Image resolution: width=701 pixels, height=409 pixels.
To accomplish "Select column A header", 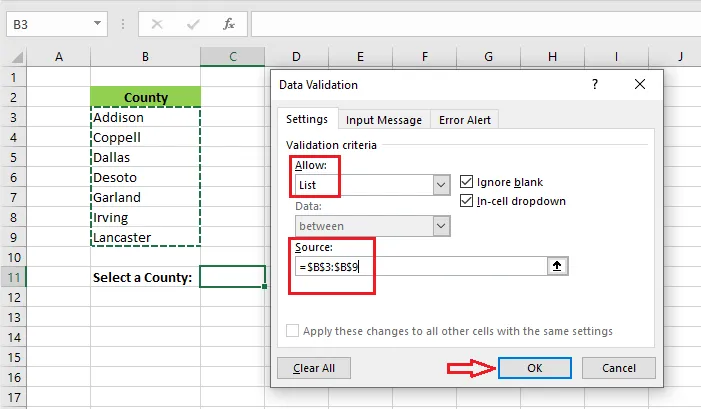I will tap(59, 57).
